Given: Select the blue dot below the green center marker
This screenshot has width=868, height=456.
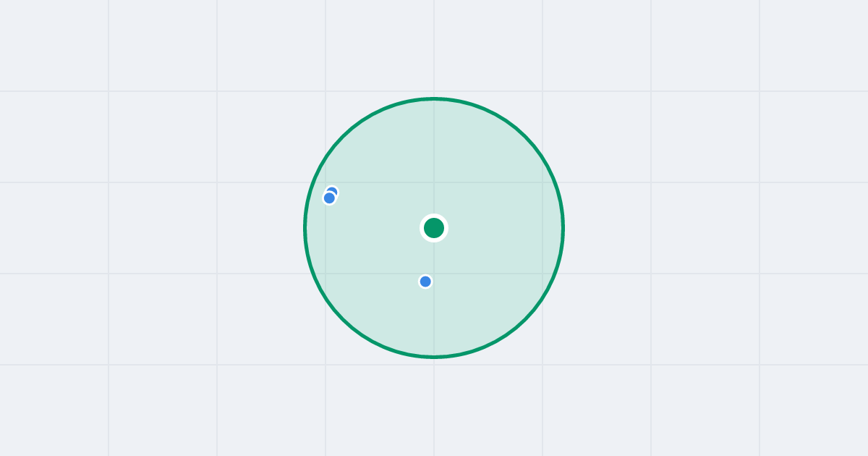Looking at the screenshot, I should click(x=425, y=282).
